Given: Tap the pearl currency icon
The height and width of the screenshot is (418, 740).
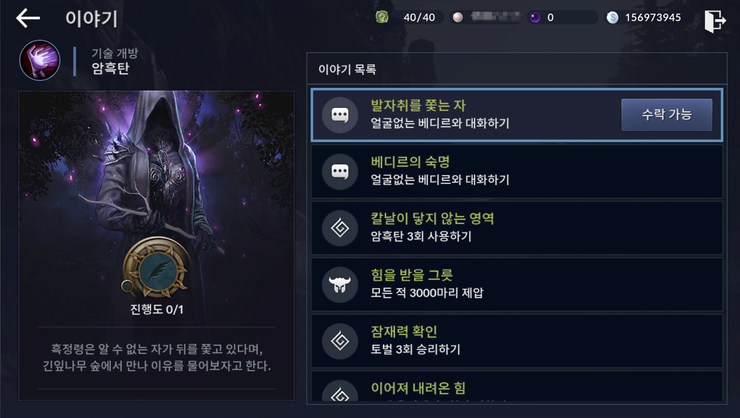Looking at the screenshot, I should pyautogui.click(x=457, y=17).
